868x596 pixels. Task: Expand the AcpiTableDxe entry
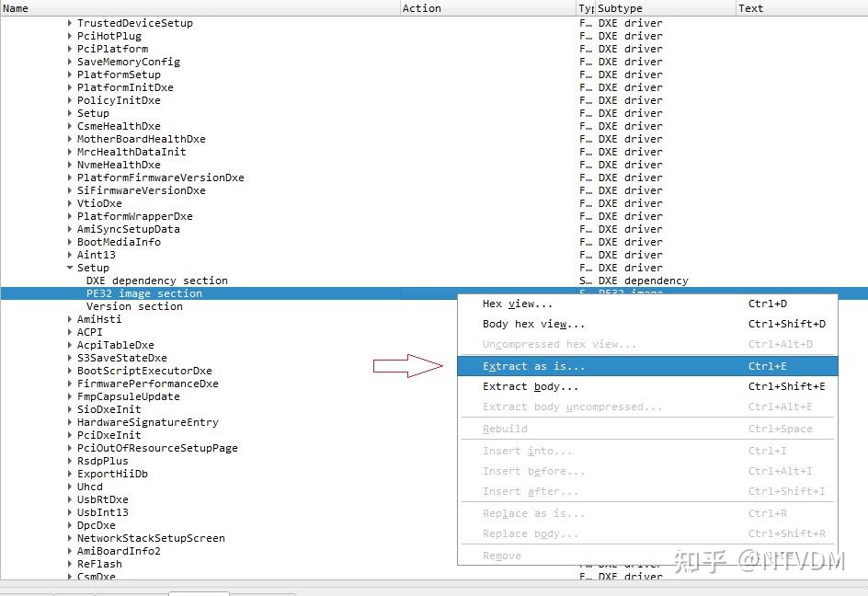coord(71,345)
